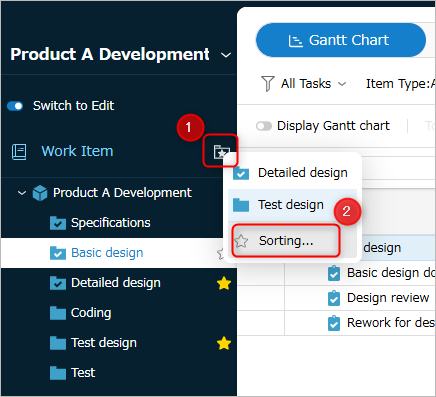Click the Work Item link
The width and height of the screenshot is (436, 397).
pos(77,151)
